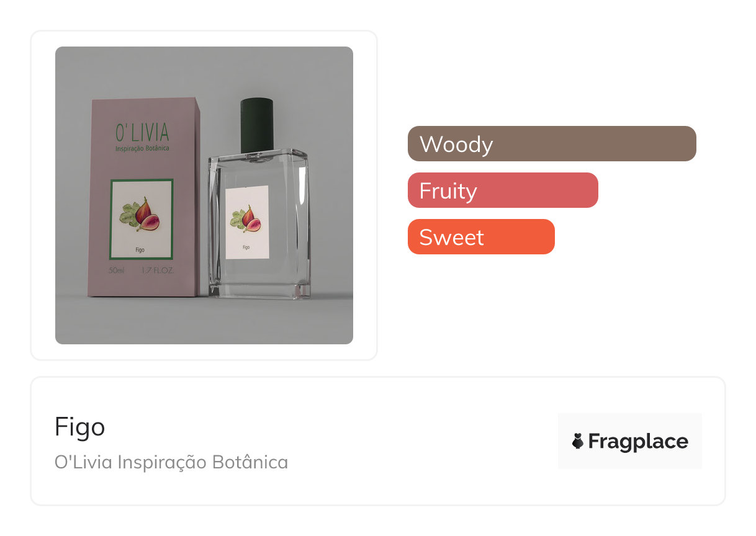Click the fig illustration on the pink box
Viewport: 756px width, 536px height.
tap(142, 215)
